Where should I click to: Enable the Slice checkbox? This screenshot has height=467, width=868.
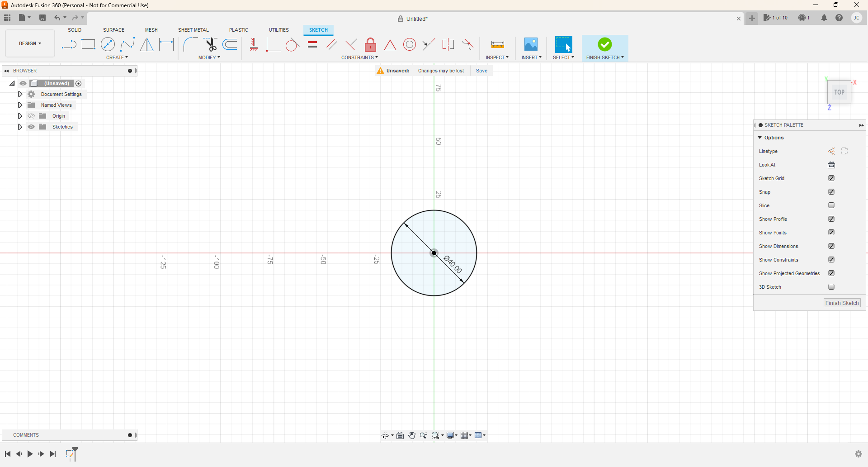click(x=831, y=205)
